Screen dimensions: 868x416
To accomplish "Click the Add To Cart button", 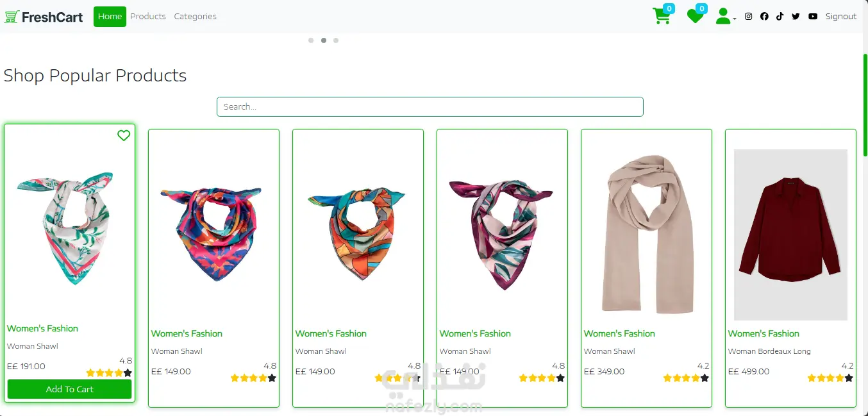I will pyautogui.click(x=69, y=389).
